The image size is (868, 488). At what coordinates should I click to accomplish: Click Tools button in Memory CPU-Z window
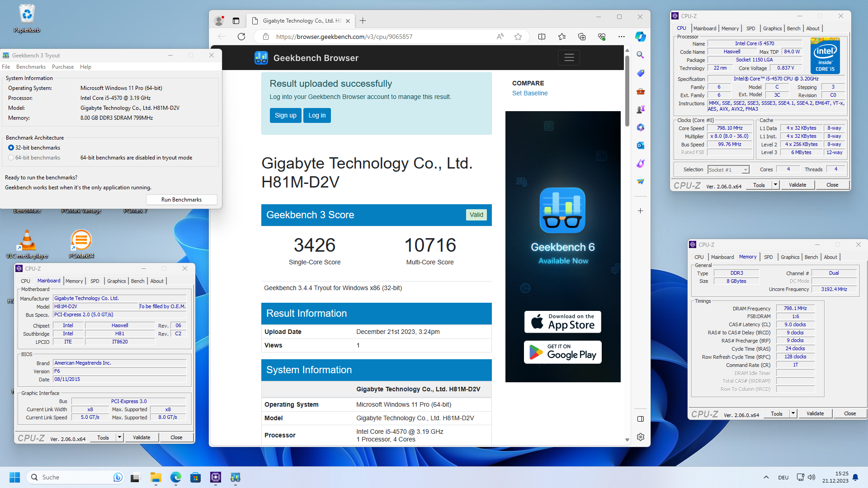pos(777,413)
